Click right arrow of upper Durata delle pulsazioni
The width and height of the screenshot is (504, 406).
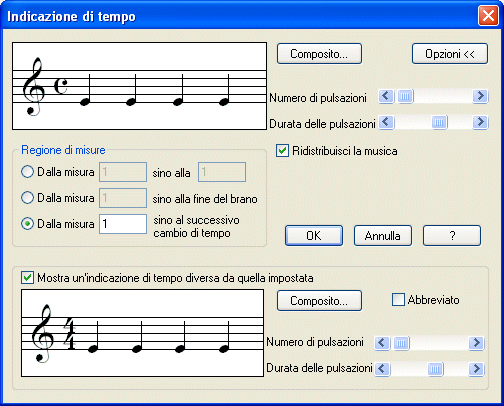480,122
